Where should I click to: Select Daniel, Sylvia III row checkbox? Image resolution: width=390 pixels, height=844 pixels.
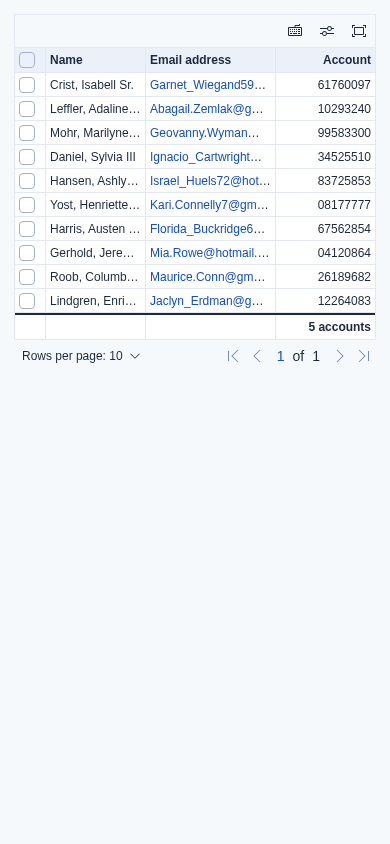click(x=27, y=157)
